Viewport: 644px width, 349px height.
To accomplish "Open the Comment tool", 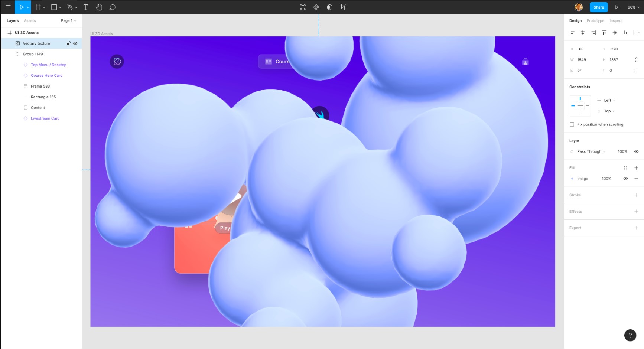I will [113, 7].
